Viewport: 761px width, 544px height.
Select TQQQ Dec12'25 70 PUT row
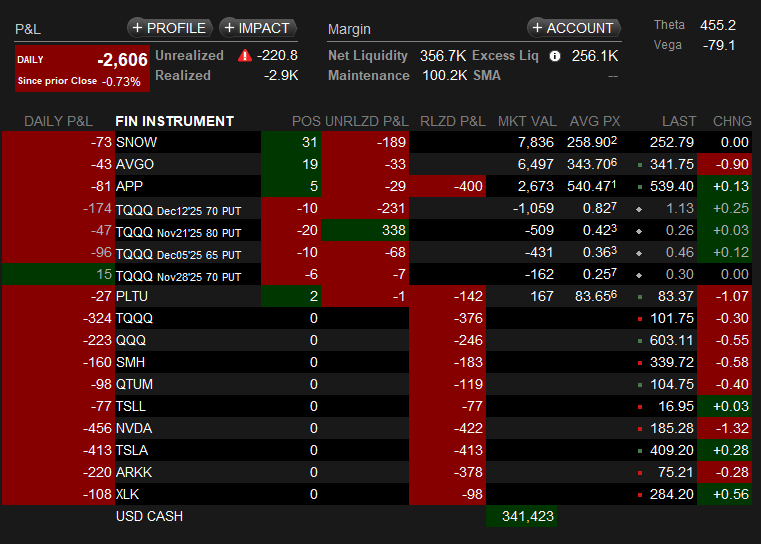click(377, 208)
